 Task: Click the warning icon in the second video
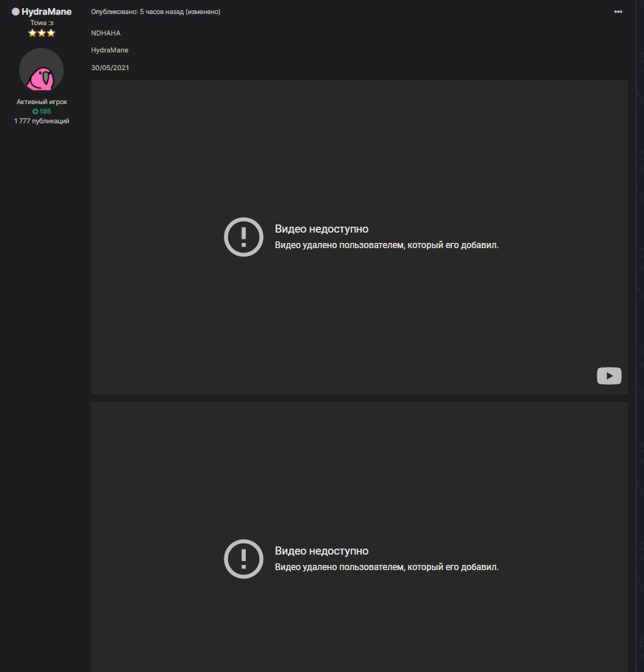[x=243, y=559]
